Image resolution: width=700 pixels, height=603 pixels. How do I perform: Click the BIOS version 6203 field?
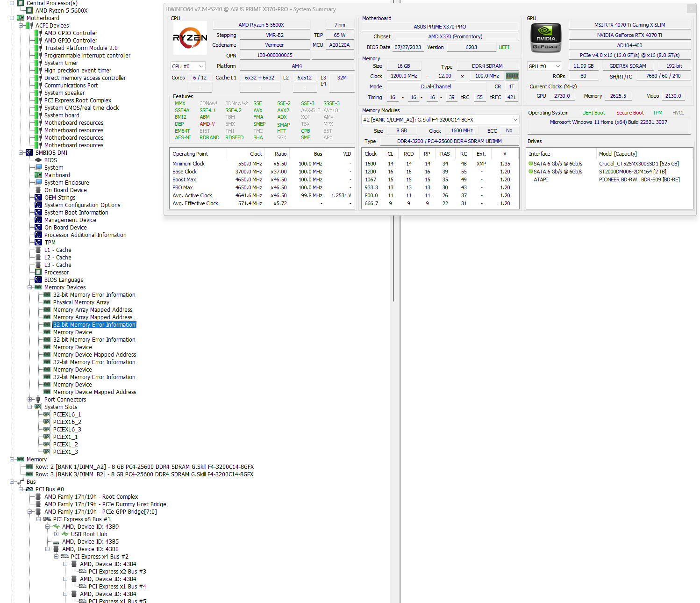[471, 47]
